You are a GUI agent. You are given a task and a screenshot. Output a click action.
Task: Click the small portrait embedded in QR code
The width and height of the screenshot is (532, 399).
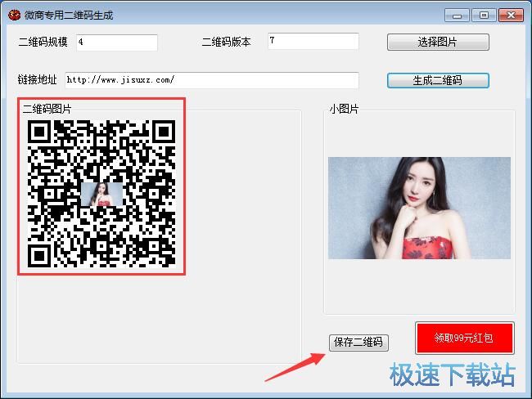pos(101,194)
